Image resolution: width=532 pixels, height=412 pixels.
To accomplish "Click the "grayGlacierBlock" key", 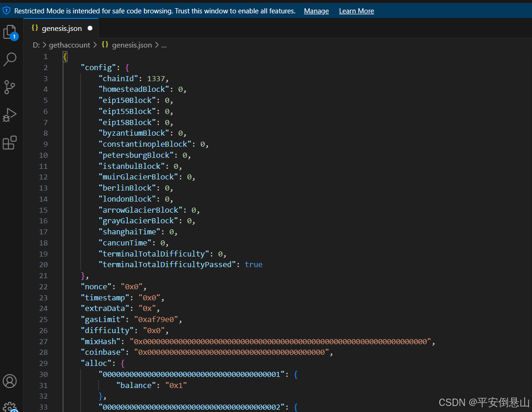I will [138, 221].
